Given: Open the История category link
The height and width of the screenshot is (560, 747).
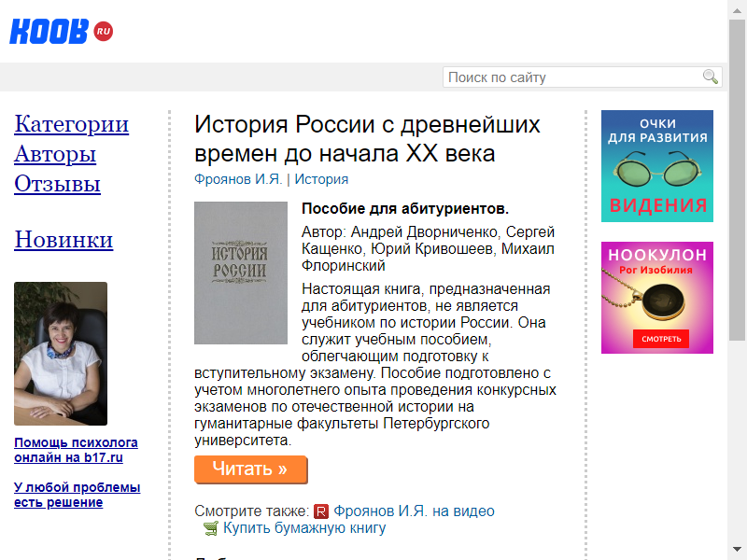Looking at the screenshot, I should 321,179.
